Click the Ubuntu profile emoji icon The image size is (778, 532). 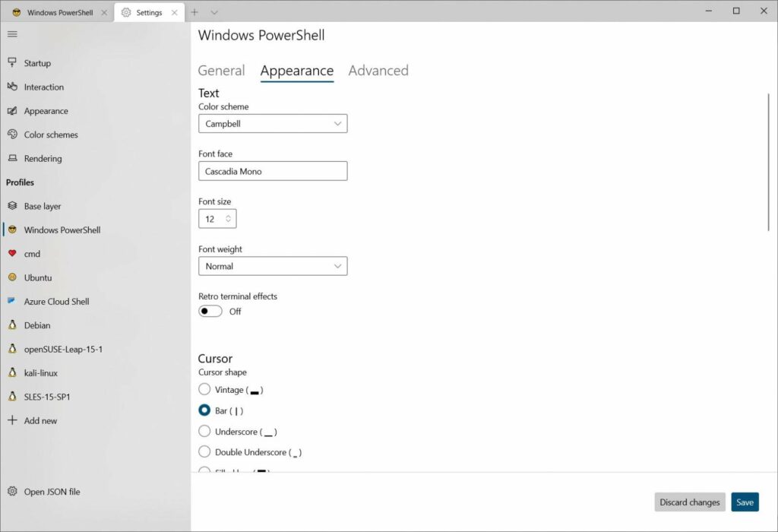12,277
